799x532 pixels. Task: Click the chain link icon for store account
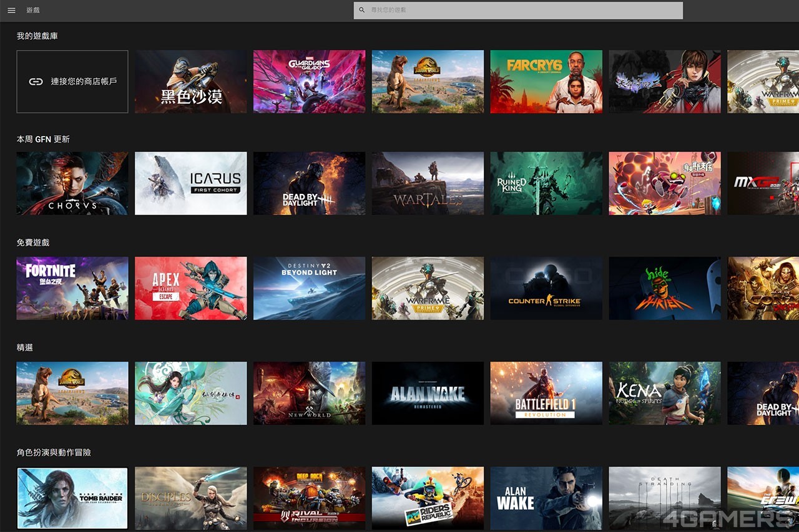[36, 82]
